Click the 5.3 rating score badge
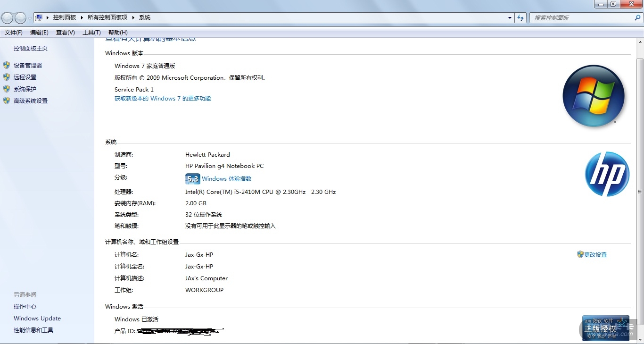This screenshot has height=344, width=644. coord(192,179)
